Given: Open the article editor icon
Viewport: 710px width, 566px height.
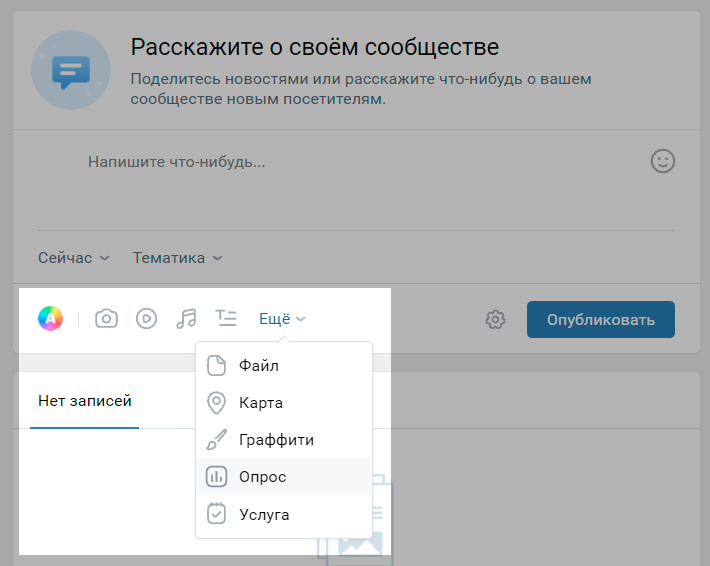Looking at the screenshot, I should click(226, 319).
